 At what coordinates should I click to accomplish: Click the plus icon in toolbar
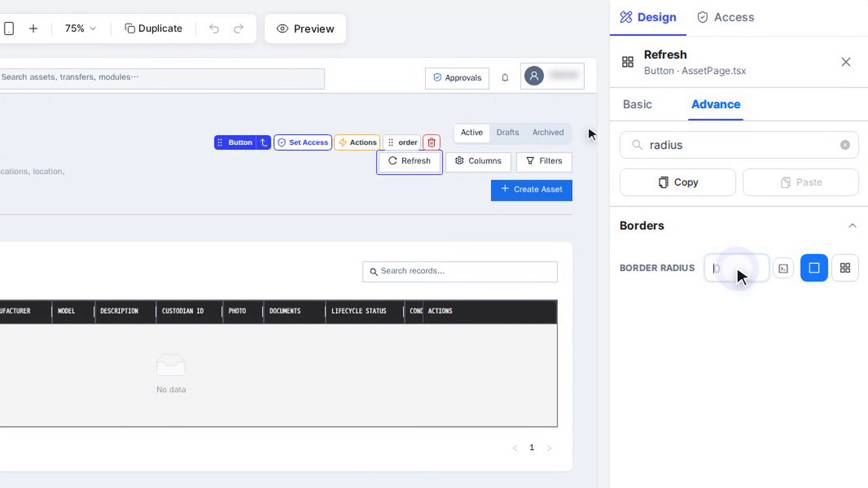[33, 28]
